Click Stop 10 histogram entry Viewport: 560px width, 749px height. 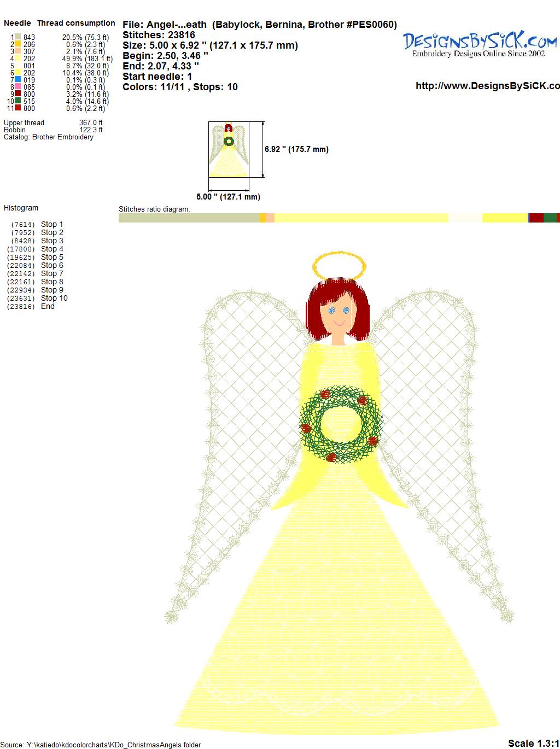(54, 298)
